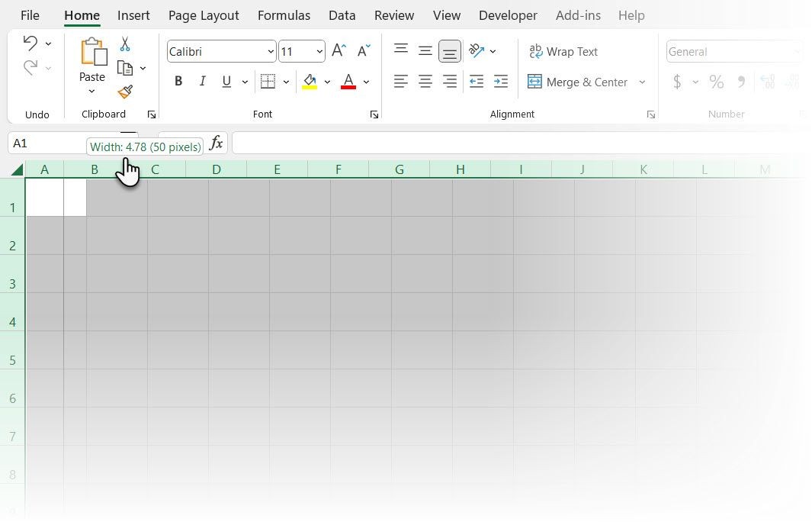Select Top Align icon

[x=401, y=50]
